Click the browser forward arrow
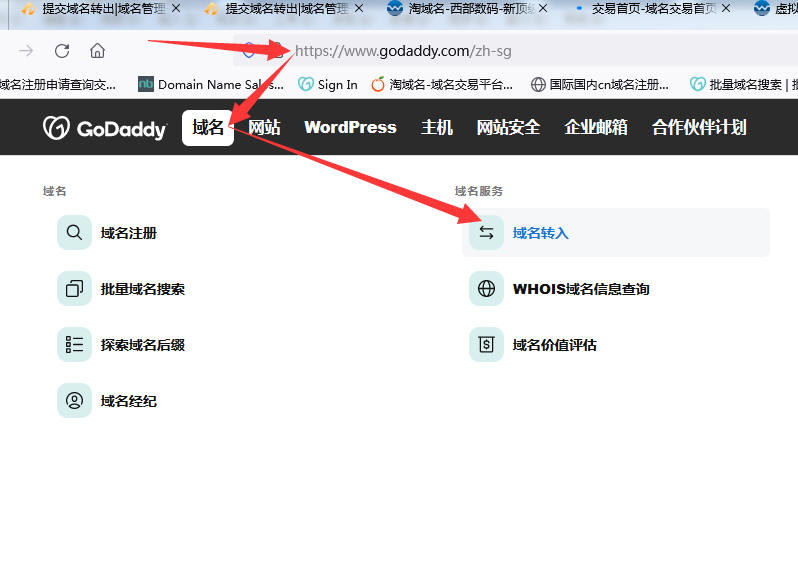 (x=26, y=51)
